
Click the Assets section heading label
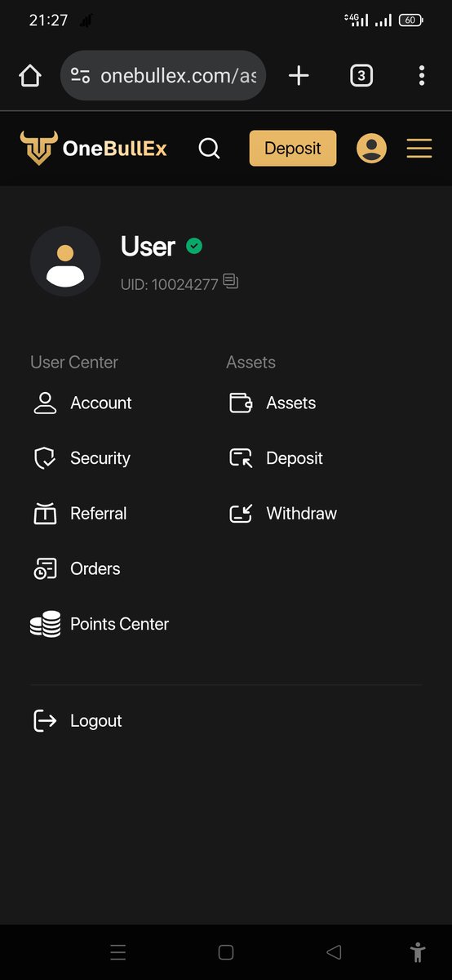(x=250, y=362)
